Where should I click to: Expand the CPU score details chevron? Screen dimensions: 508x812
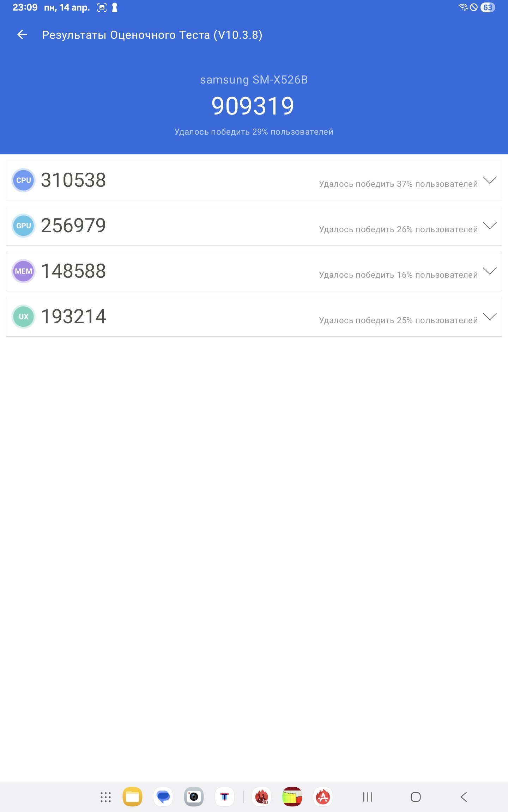click(490, 180)
